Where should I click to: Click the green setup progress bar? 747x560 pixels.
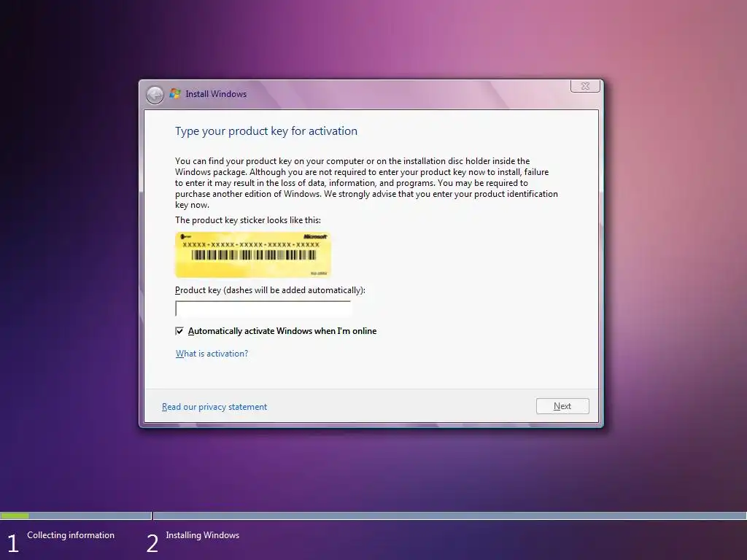15,516
